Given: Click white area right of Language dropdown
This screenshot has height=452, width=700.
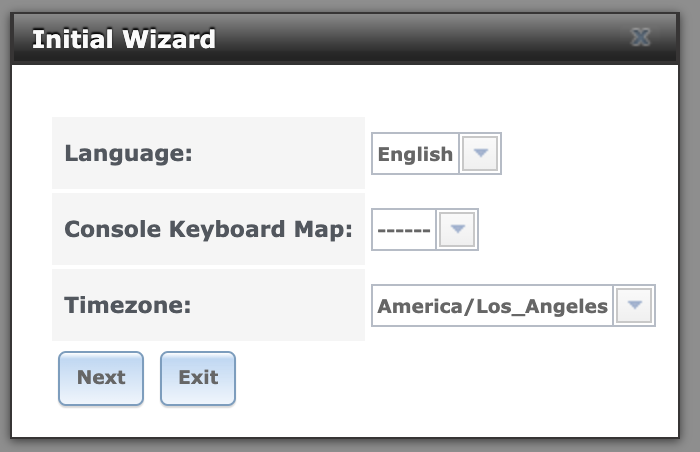Looking at the screenshot, I should tap(580, 154).
